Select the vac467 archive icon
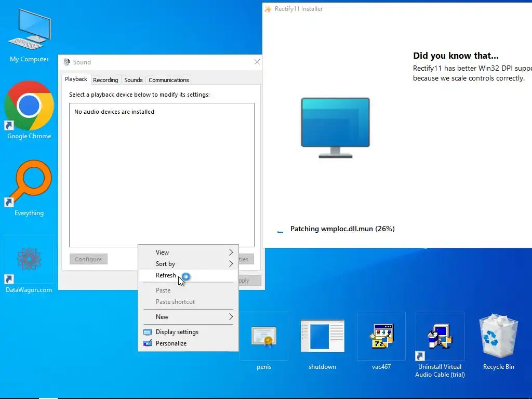 [x=381, y=336]
